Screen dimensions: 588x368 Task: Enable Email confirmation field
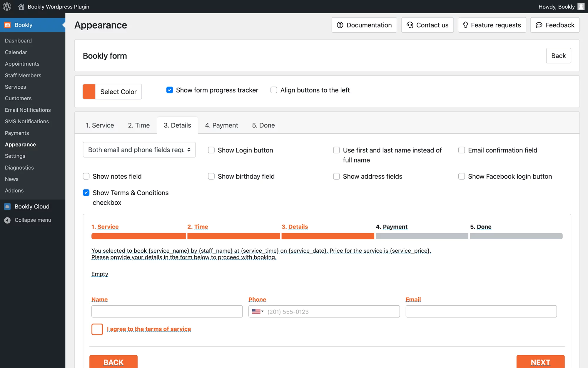pyautogui.click(x=462, y=150)
